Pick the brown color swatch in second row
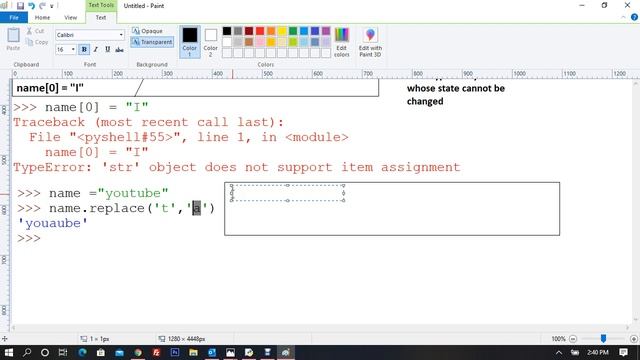Image resolution: width=640 pixels, height=360 pixels. pyautogui.click(x=249, y=42)
